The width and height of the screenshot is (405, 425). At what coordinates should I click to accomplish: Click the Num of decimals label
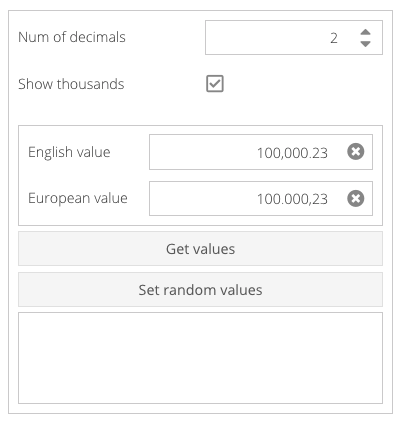72,37
